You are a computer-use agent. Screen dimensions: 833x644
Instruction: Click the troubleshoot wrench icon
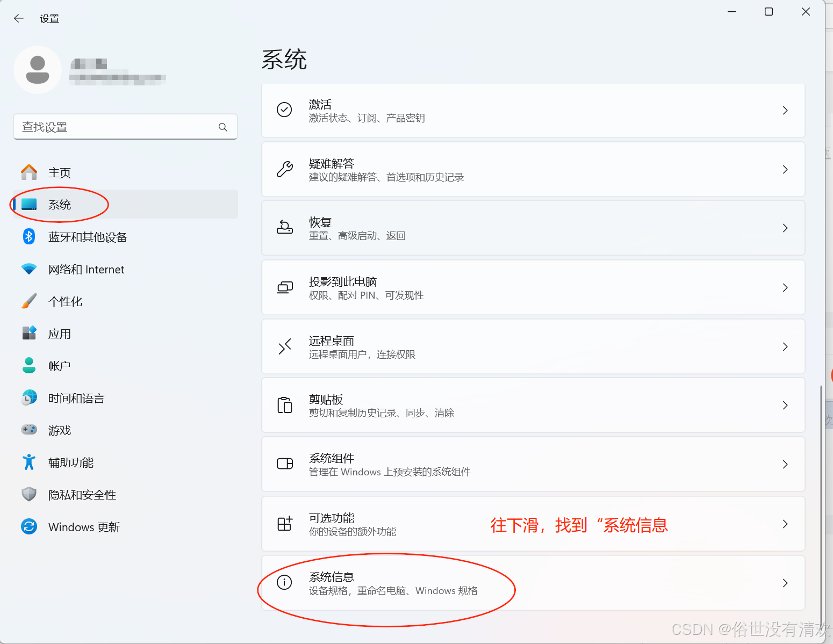(284, 169)
